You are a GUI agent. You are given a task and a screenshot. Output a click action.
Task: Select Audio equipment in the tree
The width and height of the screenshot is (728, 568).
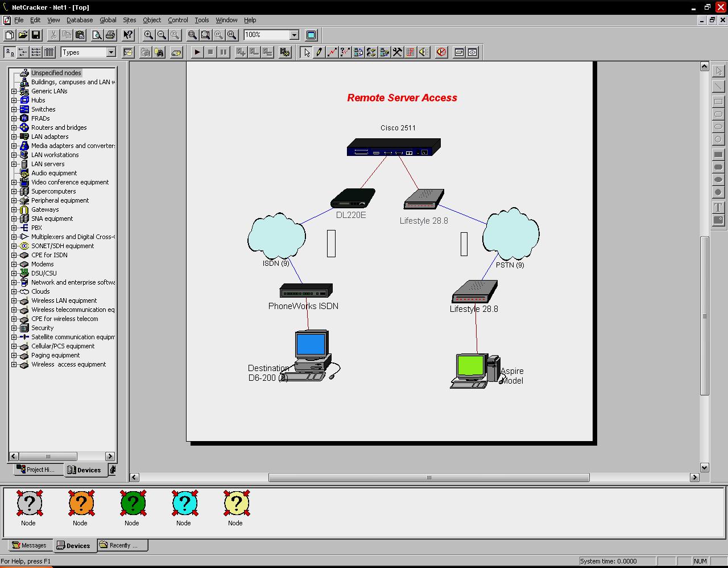point(54,173)
